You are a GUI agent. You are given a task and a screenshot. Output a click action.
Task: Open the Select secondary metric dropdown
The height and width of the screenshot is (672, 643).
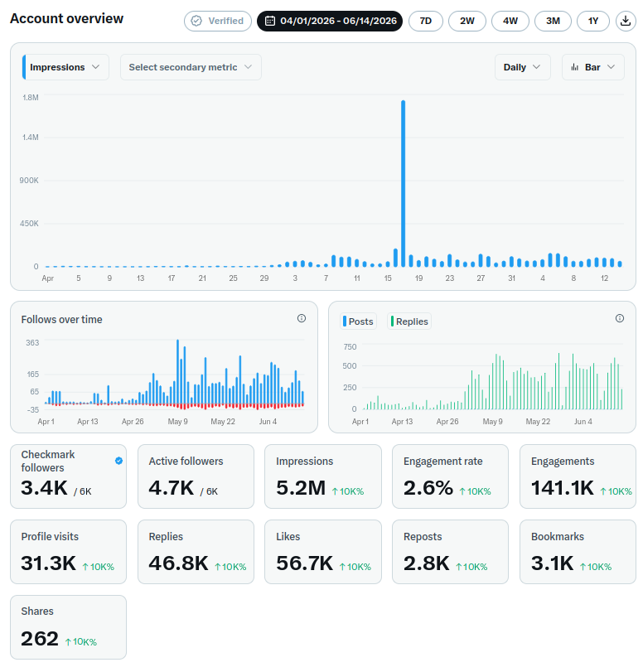[191, 67]
